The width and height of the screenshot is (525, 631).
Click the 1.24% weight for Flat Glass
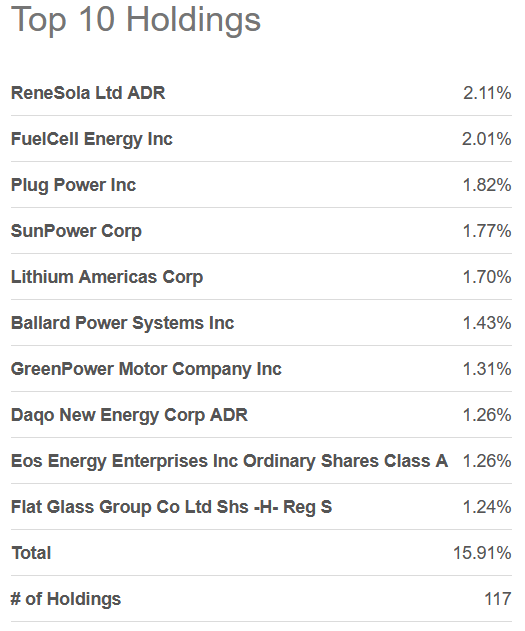[x=487, y=507]
